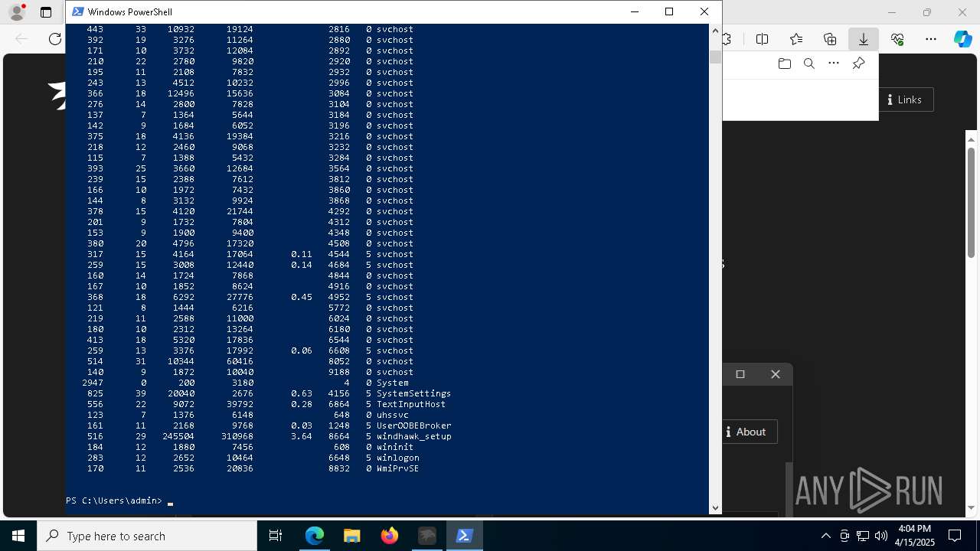Image resolution: width=980 pixels, height=551 pixels.
Task: Click the 310968 working set value
Action: [x=237, y=436]
